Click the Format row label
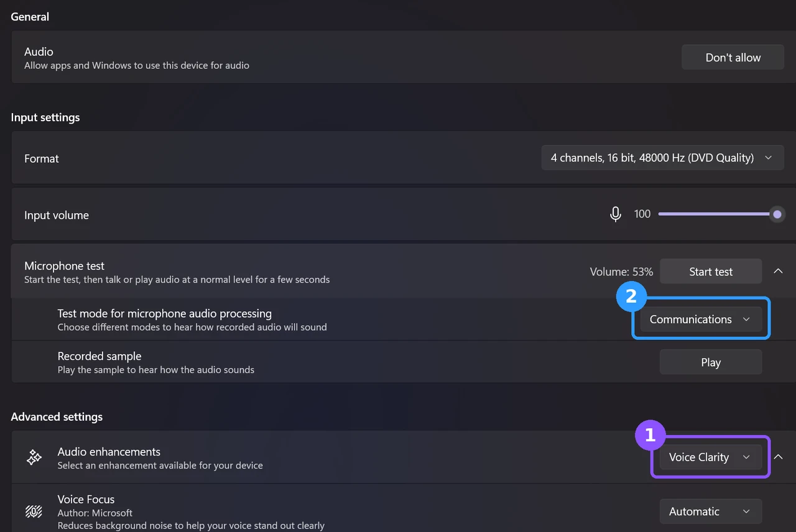Viewport: 796px width, 532px height. tap(42, 158)
